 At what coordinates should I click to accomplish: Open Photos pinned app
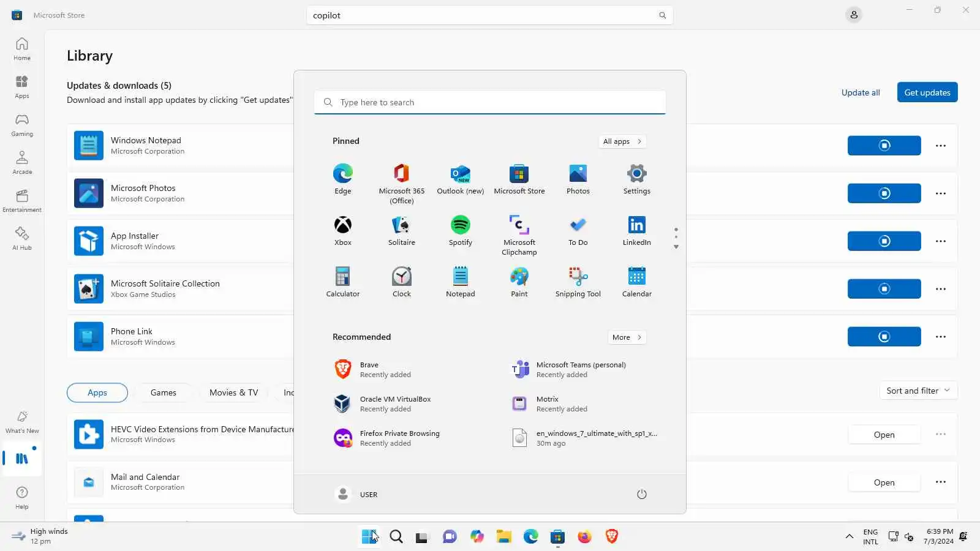point(578,179)
